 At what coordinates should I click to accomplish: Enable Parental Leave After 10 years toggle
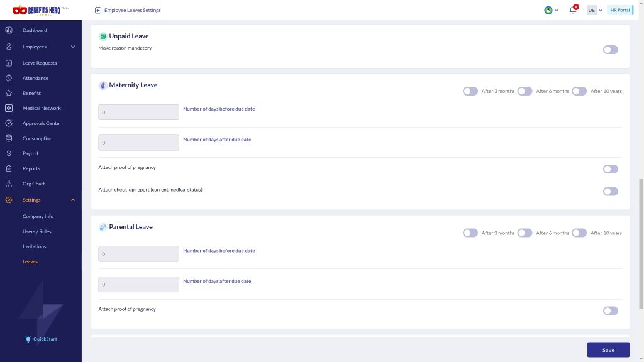click(x=579, y=233)
